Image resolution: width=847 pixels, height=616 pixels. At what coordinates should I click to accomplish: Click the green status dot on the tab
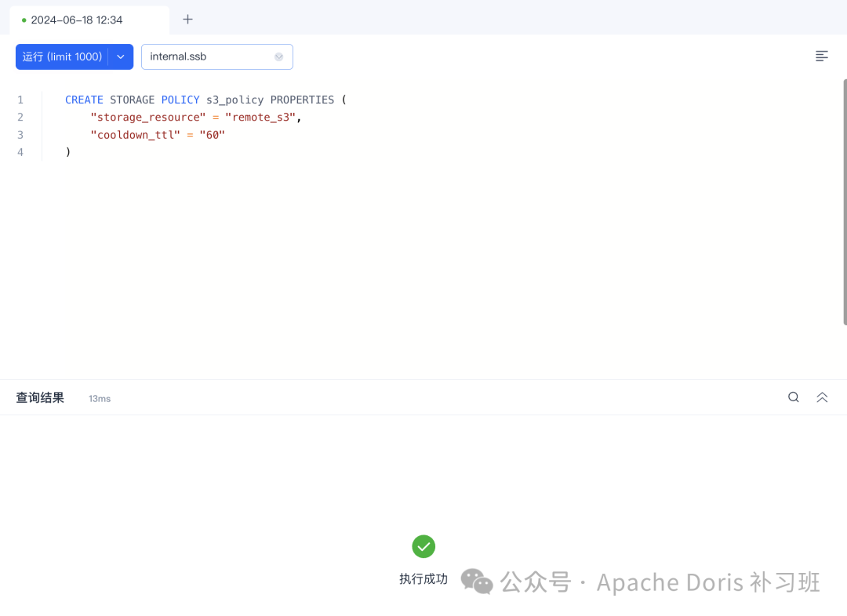[x=24, y=20]
